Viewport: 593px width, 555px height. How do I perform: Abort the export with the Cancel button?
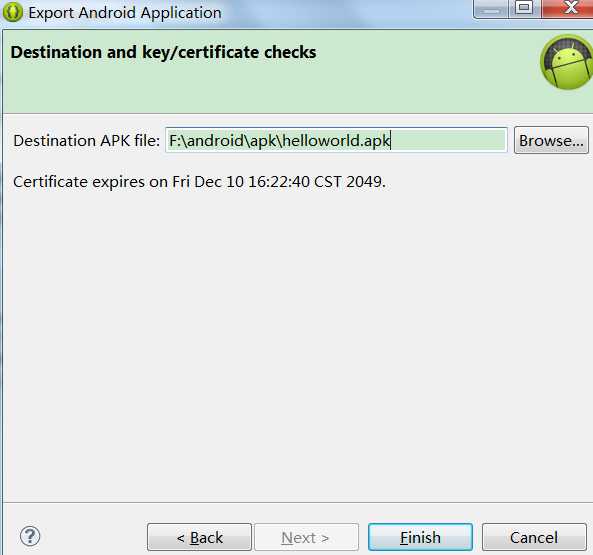[x=534, y=537]
